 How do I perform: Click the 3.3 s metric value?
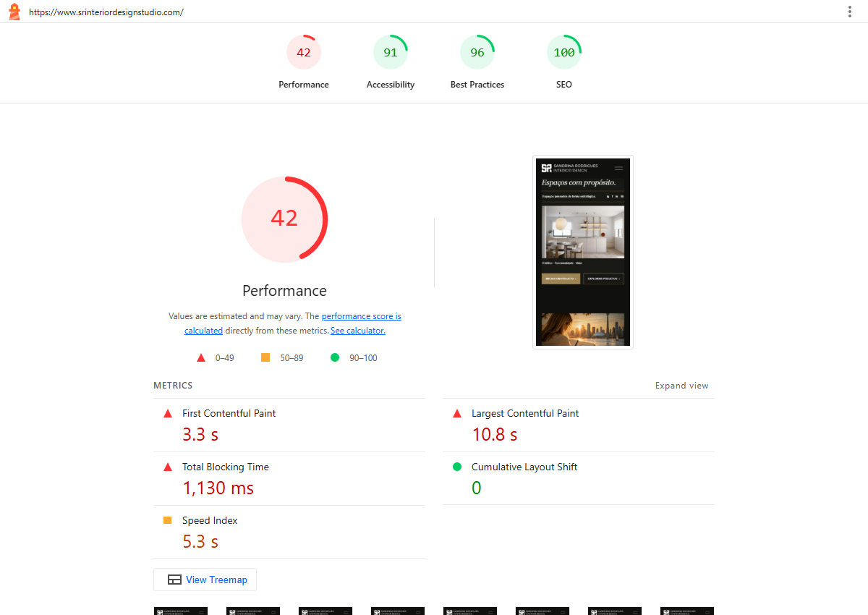[200, 434]
